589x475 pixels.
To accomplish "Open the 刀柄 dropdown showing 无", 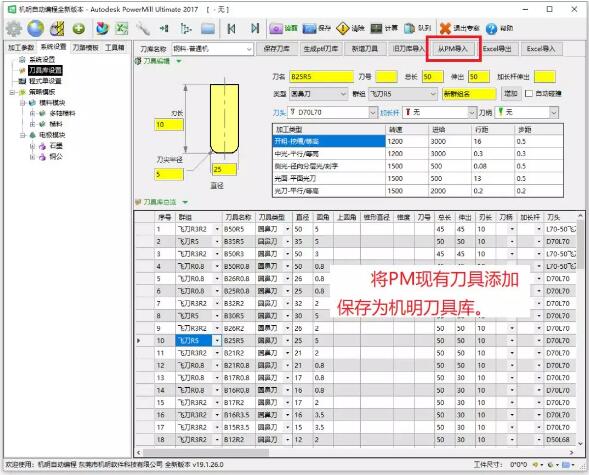I will coord(526,112).
